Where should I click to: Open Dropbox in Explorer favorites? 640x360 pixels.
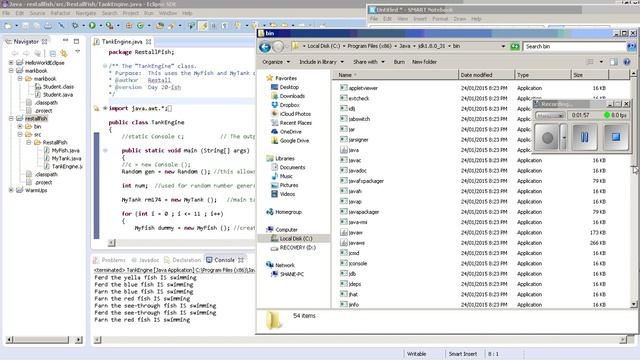[x=289, y=105]
